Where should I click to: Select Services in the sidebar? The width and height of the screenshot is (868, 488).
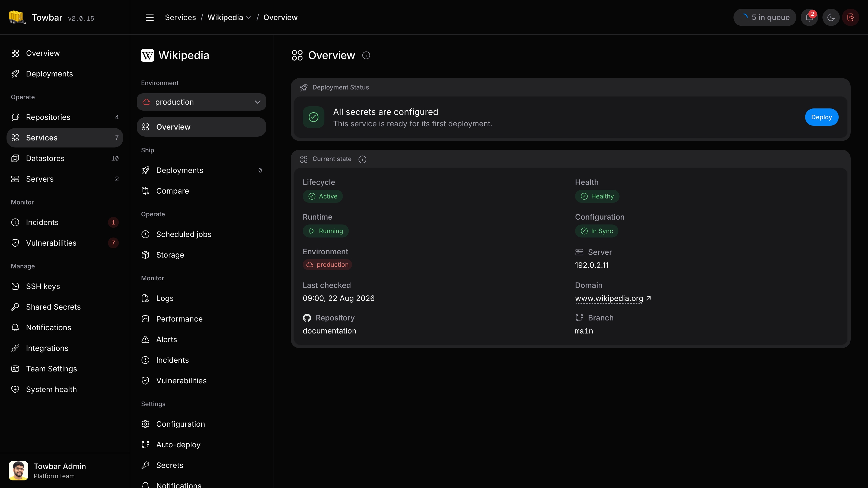[65, 138]
